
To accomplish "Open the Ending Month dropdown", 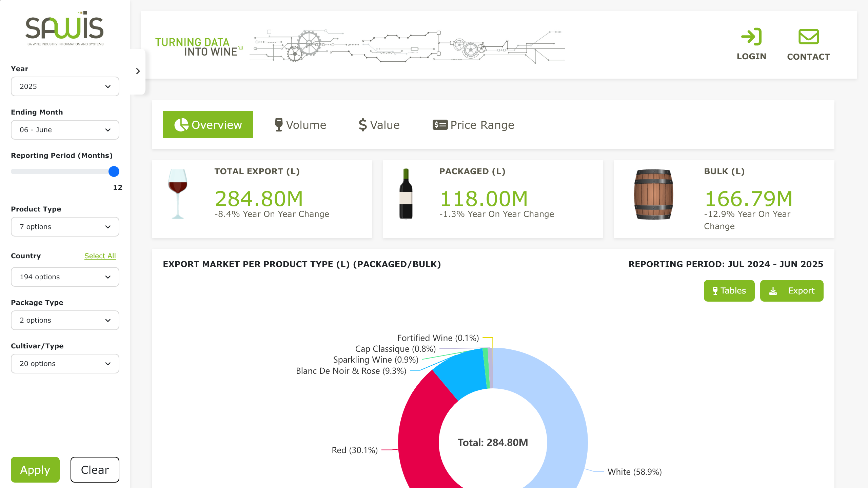I will pos(65,130).
